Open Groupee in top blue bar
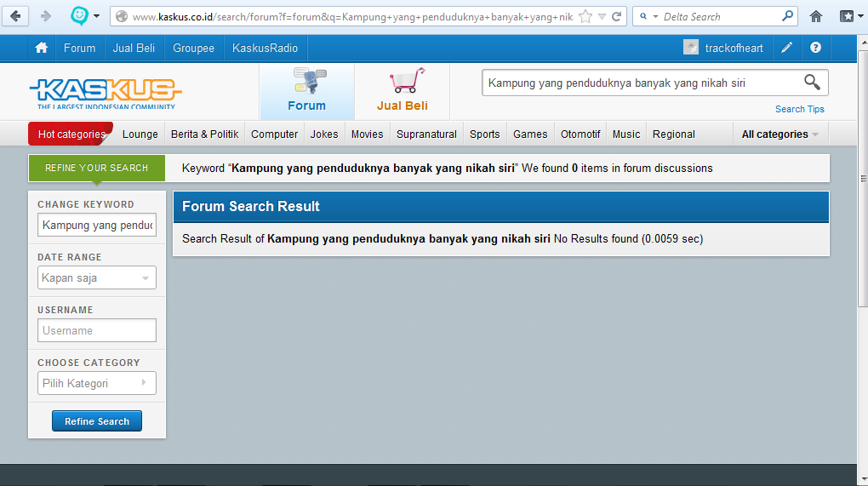 pyautogui.click(x=193, y=49)
